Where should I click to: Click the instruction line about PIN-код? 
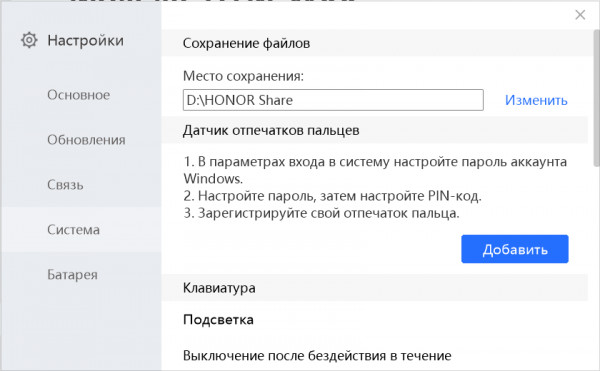pyautogui.click(x=333, y=196)
